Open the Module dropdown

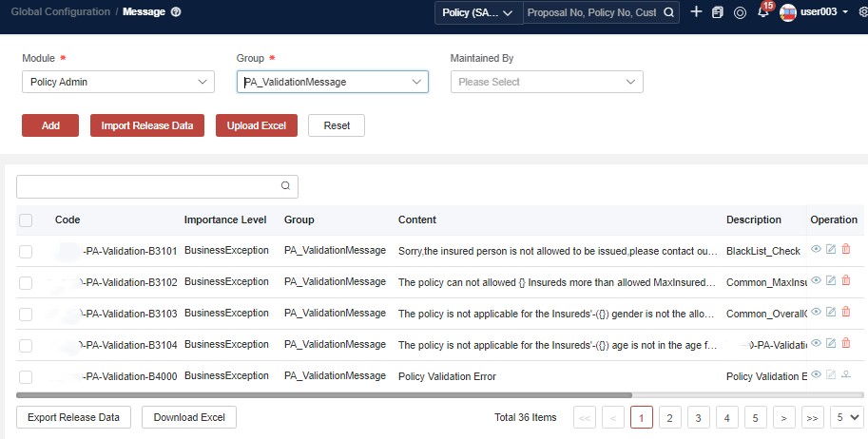[x=118, y=83]
